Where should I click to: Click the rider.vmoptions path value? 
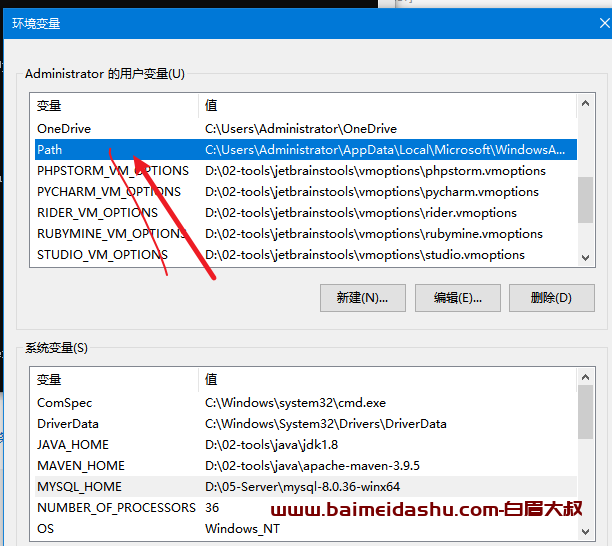(x=361, y=213)
